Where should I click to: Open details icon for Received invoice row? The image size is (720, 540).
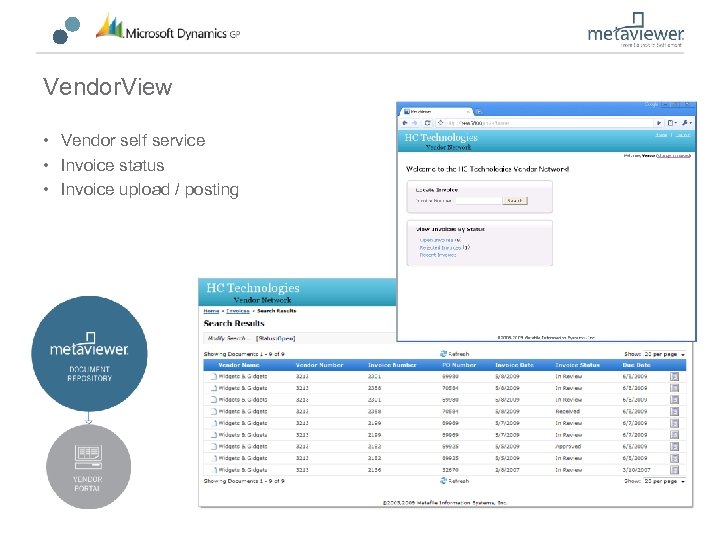point(674,411)
